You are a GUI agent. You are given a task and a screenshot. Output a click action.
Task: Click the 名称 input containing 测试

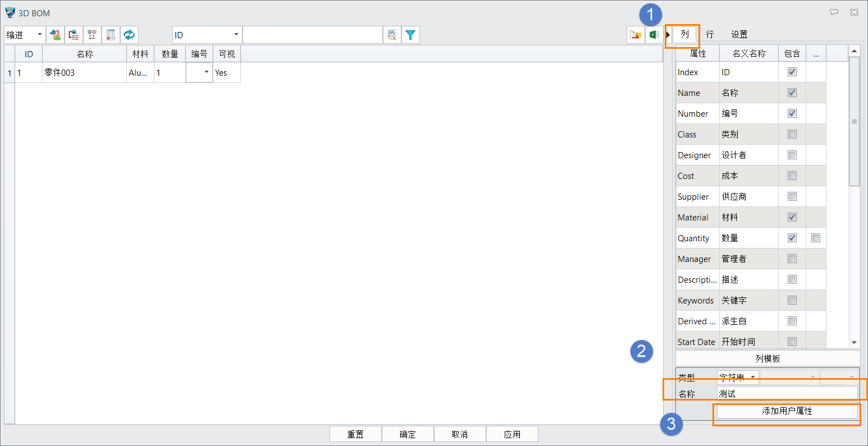pyautogui.click(x=787, y=394)
